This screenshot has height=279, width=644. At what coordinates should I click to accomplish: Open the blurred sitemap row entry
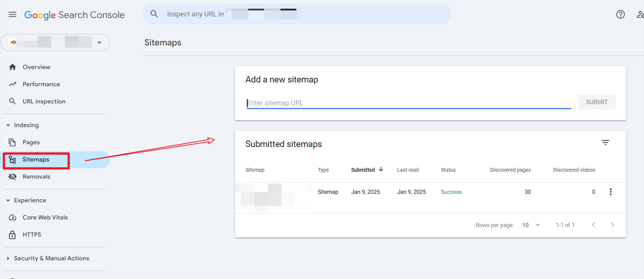point(274,197)
